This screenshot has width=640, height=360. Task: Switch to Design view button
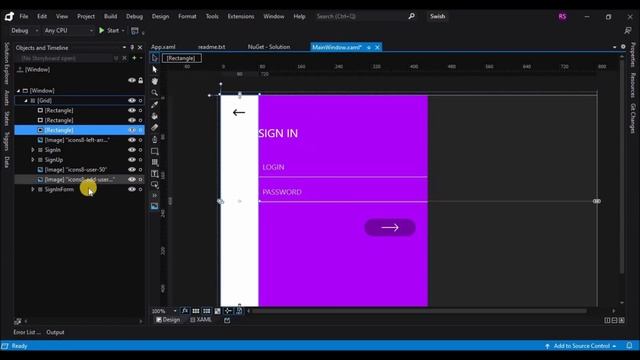tap(168, 320)
